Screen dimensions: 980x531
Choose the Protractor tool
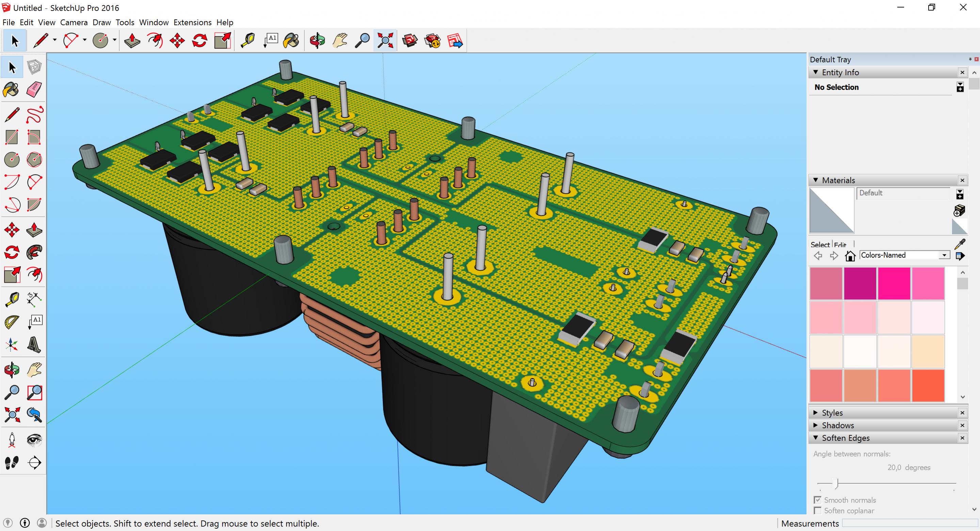click(12, 323)
